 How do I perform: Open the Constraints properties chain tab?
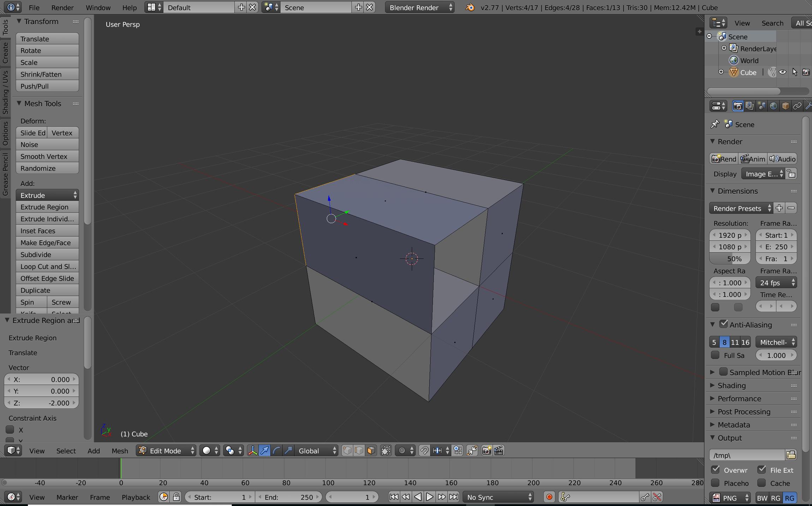pos(797,106)
